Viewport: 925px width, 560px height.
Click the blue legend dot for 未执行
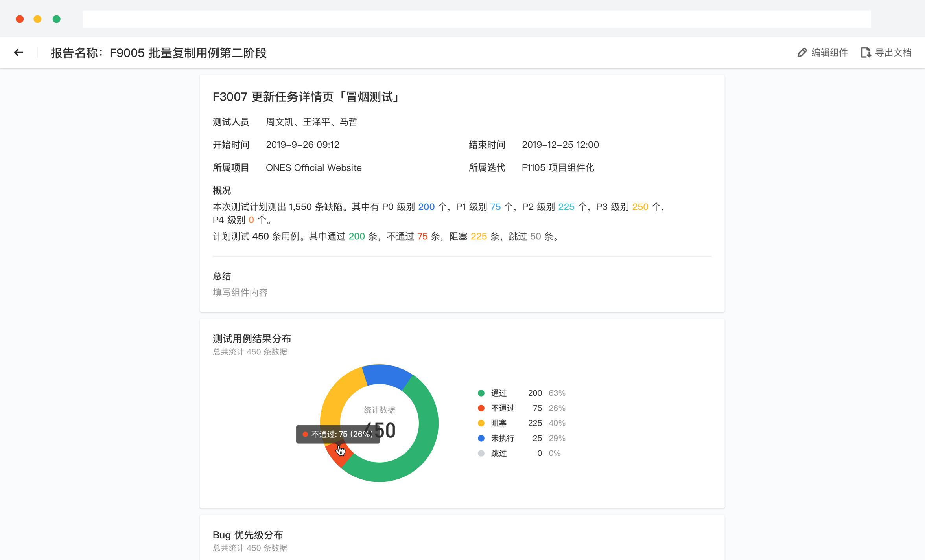tap(481, 438)
